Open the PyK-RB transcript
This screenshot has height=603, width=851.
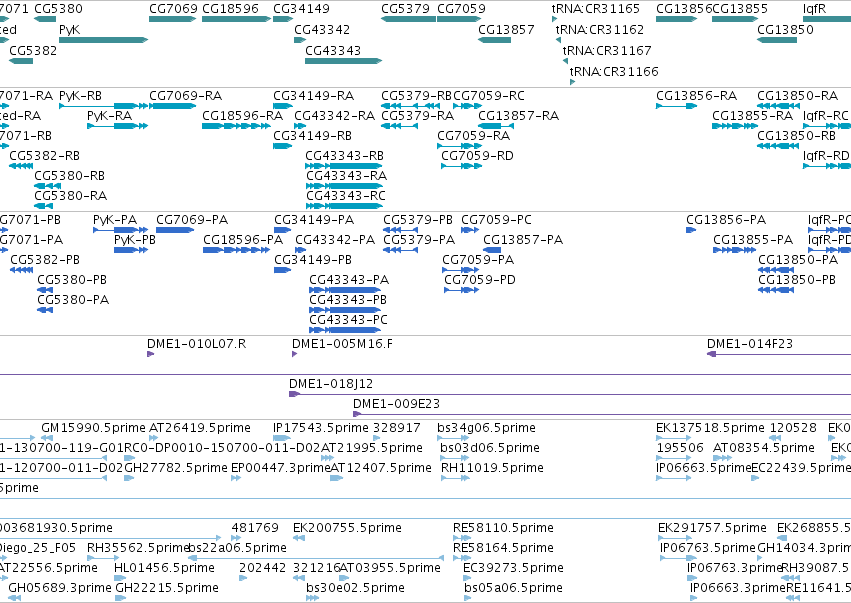[103, 106]
